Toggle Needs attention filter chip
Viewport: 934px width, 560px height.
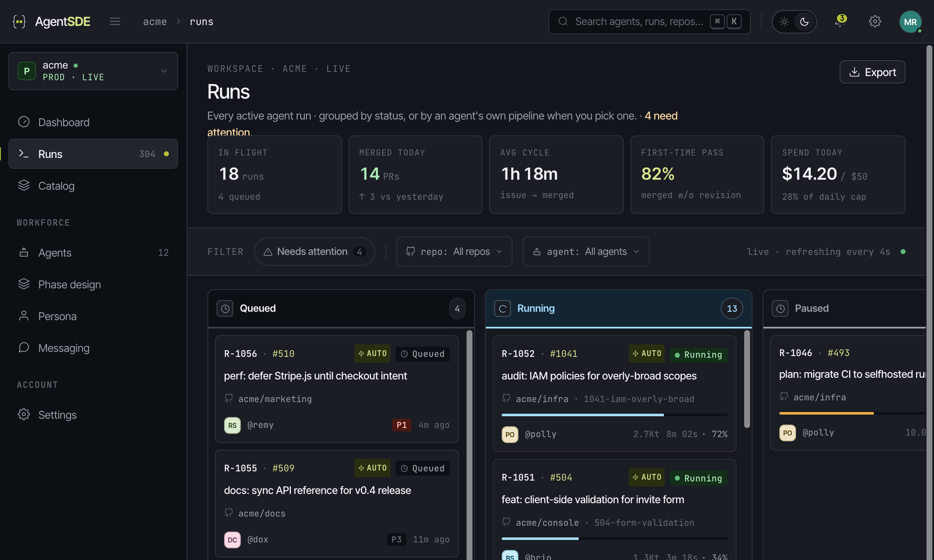[314, 252]
